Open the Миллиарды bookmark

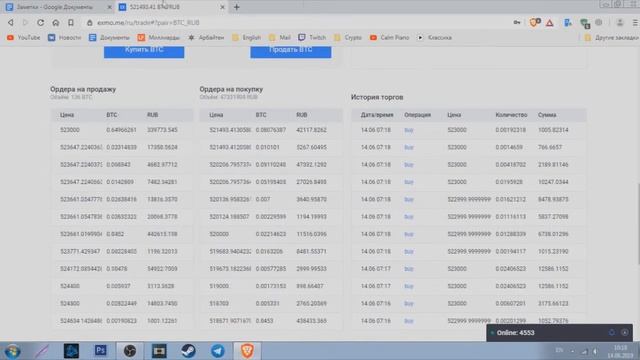click(158, 38)
